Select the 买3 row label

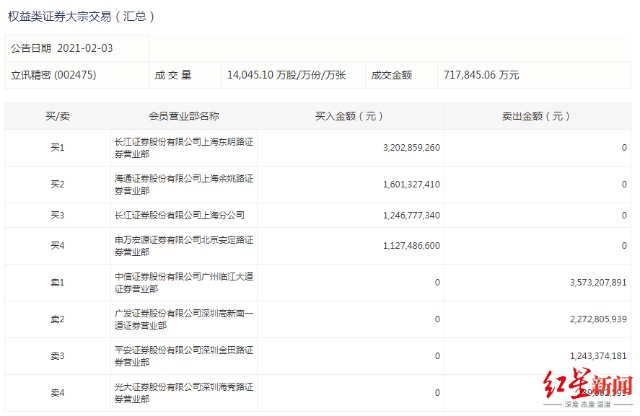pos(58,215)
